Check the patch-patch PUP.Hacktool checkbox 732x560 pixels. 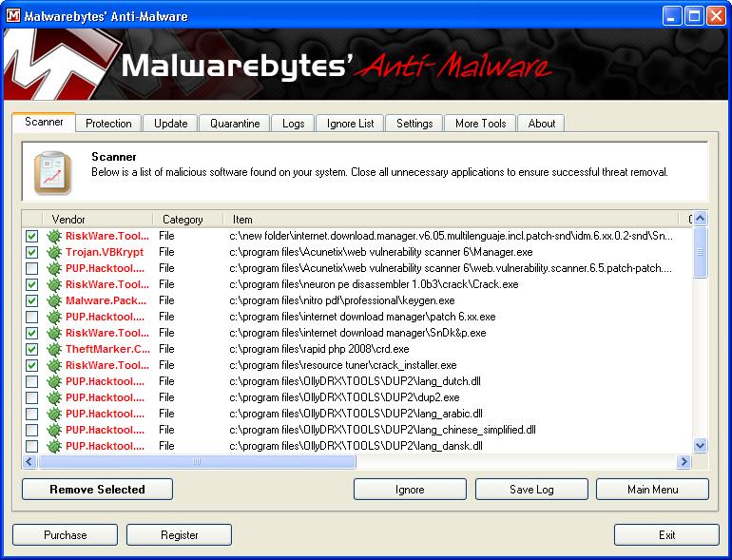(31, 268)
